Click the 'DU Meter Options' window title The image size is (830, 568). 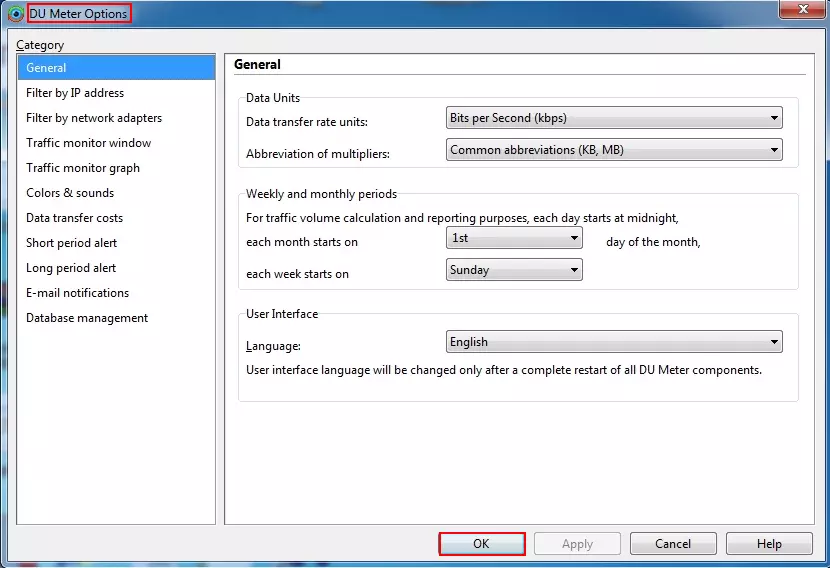(x=78, y=14)
